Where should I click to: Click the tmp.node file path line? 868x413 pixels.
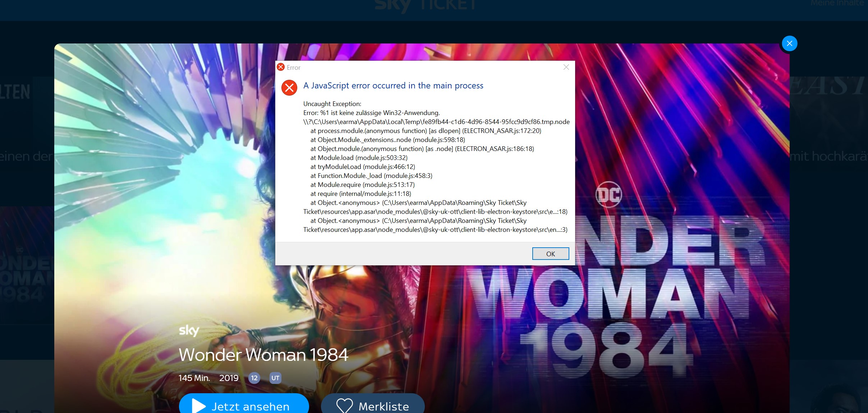tap(436, 122)
